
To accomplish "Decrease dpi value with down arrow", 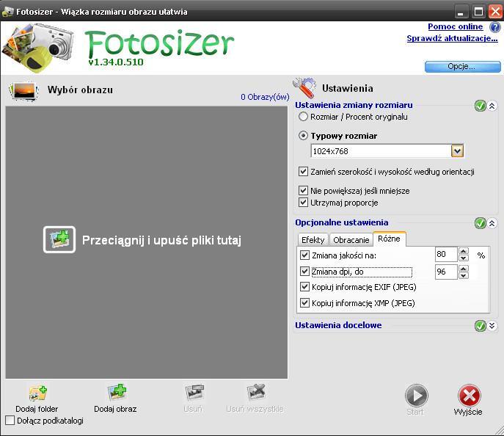I will coord(464,275).
